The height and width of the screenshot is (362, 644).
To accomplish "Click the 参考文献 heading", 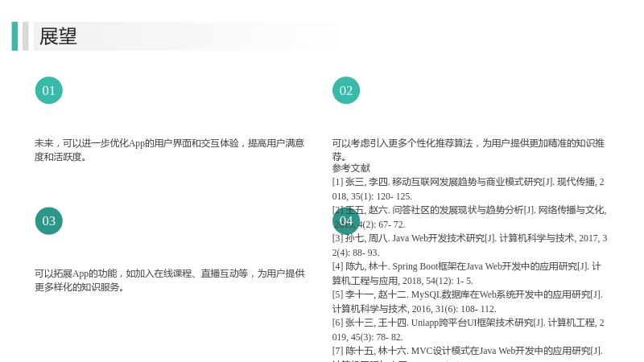I will coord(351,168).
